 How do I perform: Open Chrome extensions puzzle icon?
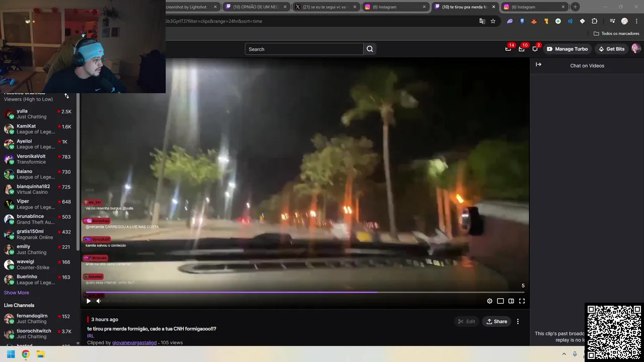coord(595,21)
